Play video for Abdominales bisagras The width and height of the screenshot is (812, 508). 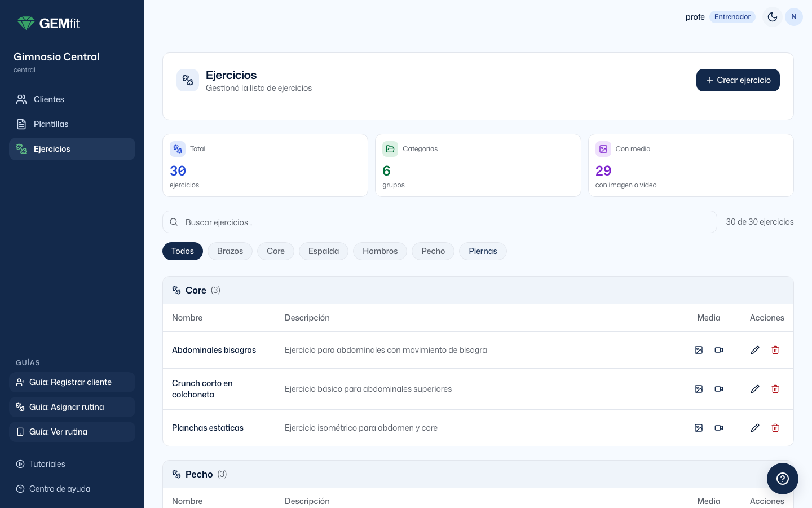719,350
